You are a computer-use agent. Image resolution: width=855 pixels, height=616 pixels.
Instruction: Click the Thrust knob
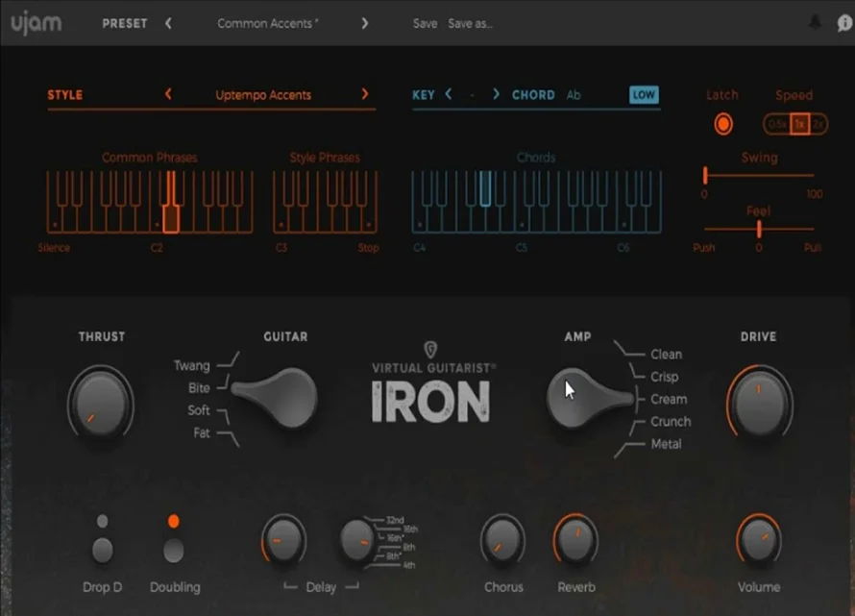(101, 403)
